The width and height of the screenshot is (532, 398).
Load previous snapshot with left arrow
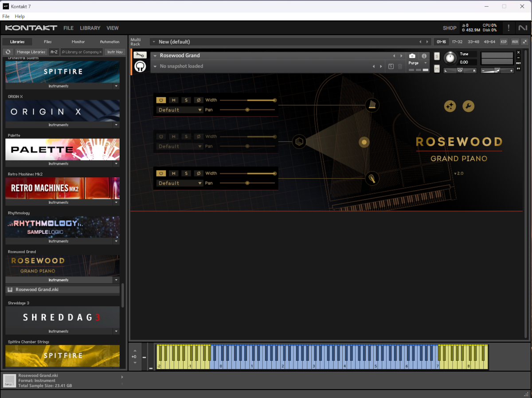click(374, 66)
